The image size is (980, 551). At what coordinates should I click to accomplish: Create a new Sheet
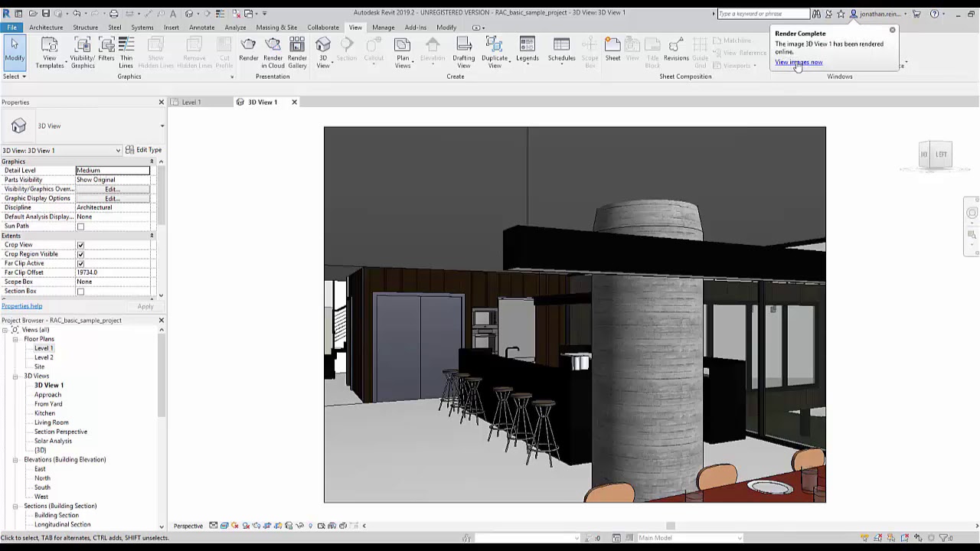[x=612, y=51]
